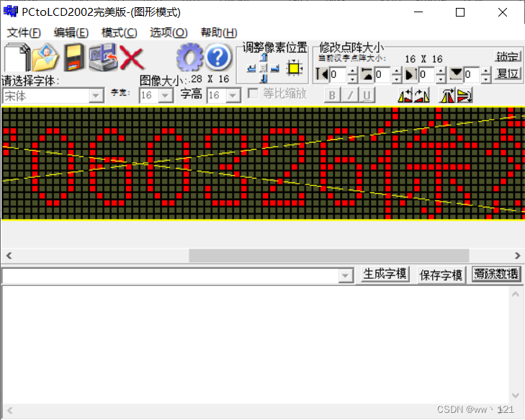Screen dimensions: 525x420
Task: Click the output area scroll-up arrow
Action: tap(516, 295)
